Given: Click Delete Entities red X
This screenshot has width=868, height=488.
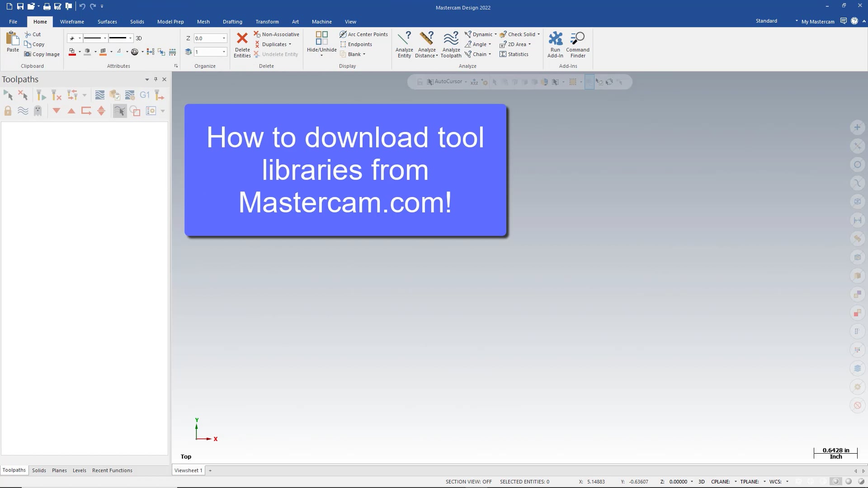Looking at the screenshot, I should click(242, 38).
